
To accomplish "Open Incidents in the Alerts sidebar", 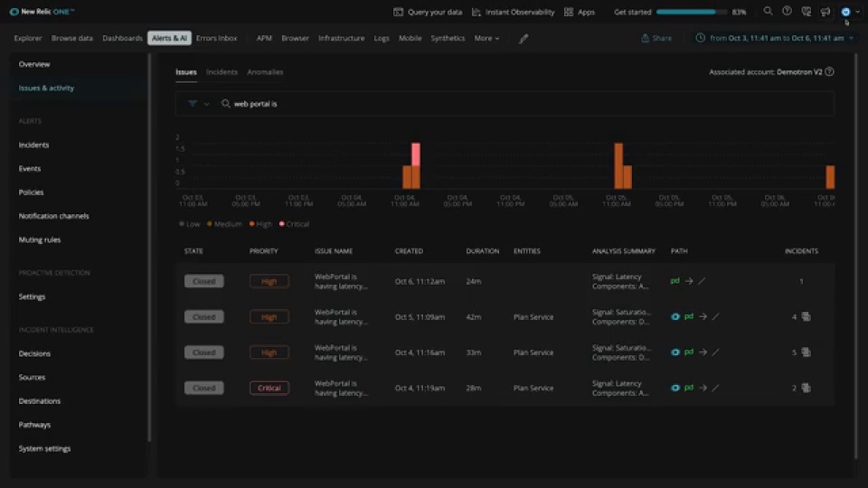I will [33, 145].
